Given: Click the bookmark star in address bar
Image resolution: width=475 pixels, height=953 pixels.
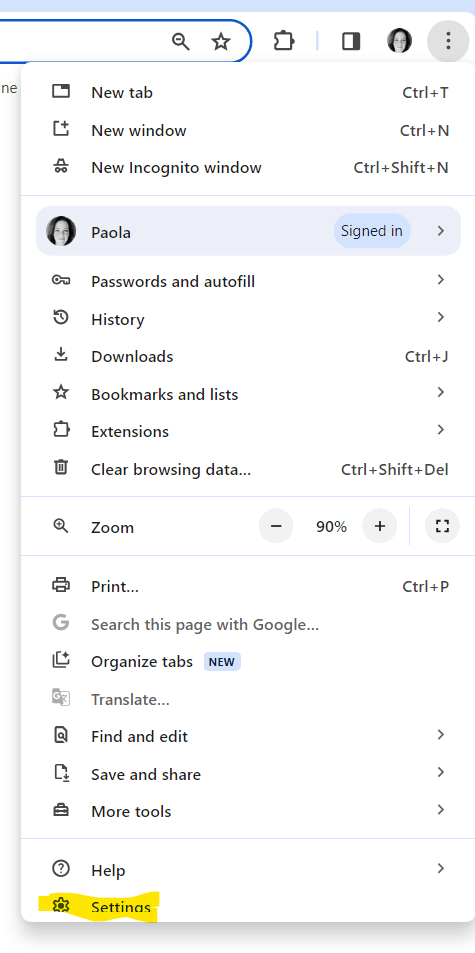Looking at the screenshot, I should click(x=220, y=41).
